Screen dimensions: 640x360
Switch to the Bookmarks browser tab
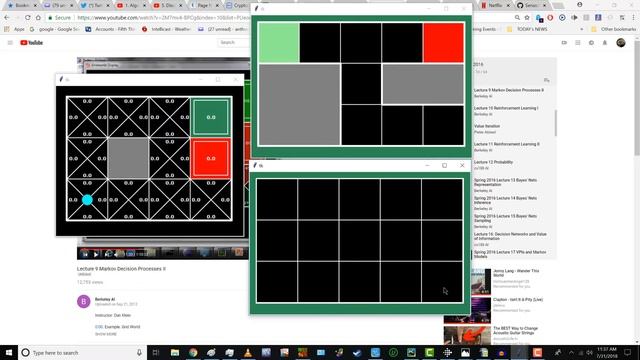click(22, 5)
